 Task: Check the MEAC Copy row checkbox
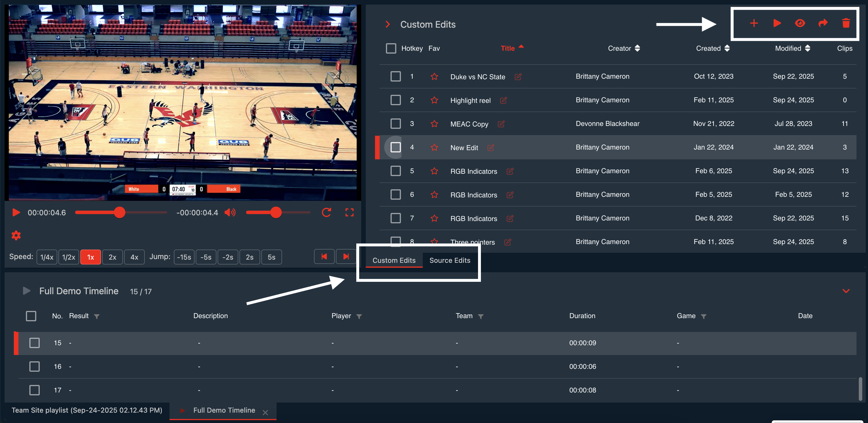395,123
